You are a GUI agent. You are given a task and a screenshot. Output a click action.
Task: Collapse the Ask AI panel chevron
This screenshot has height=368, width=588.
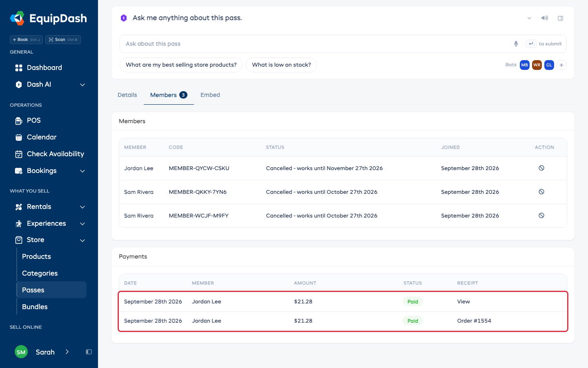529,18
